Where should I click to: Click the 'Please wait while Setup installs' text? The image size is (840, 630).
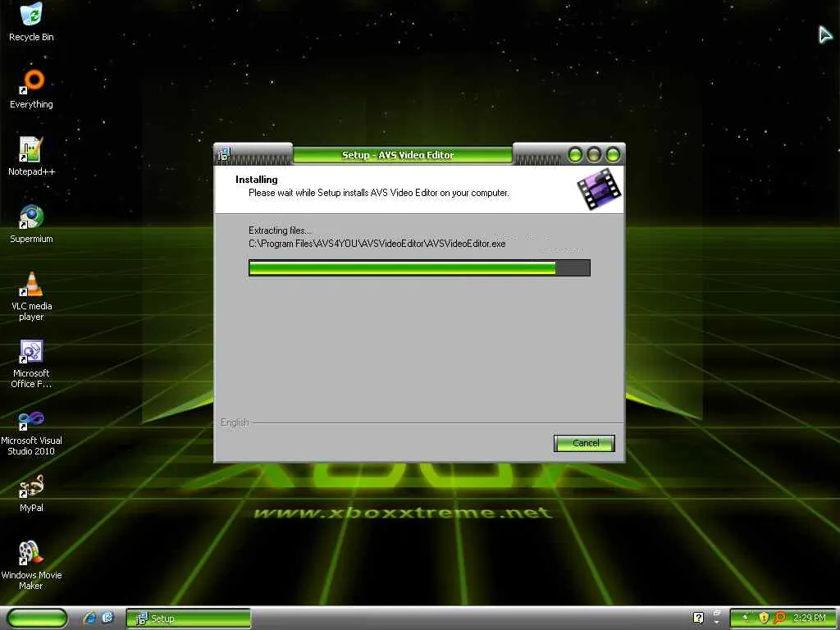coord(379,193)
